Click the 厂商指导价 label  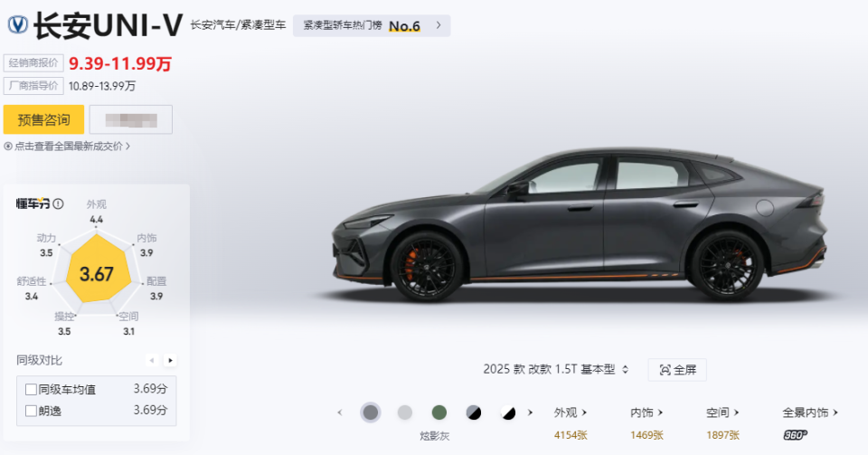[33, 86]
